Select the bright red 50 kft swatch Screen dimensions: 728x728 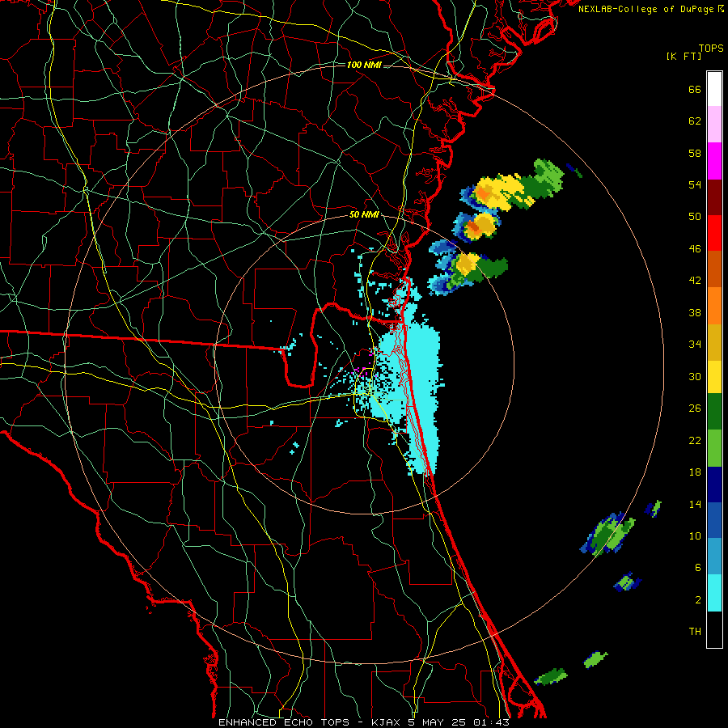click(714, 233)
